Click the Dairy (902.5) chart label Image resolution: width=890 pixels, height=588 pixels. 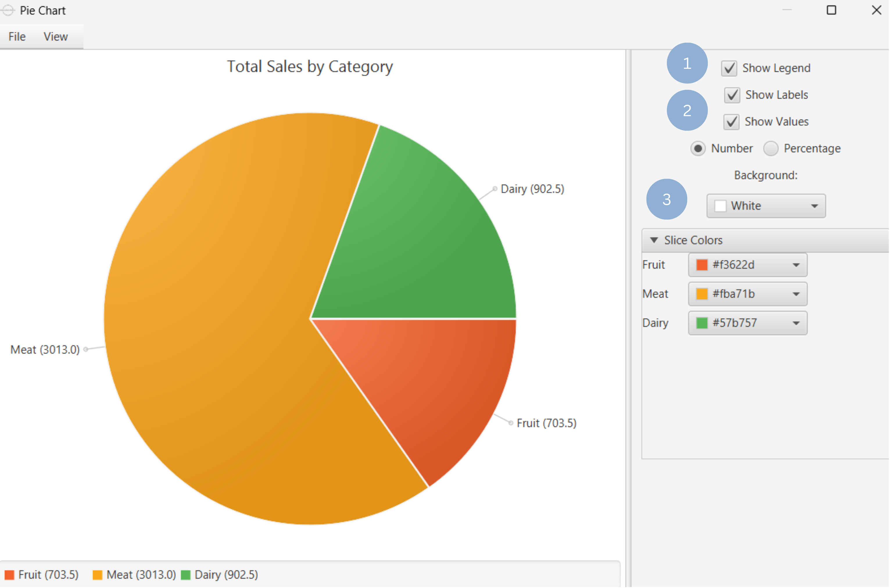532,189
